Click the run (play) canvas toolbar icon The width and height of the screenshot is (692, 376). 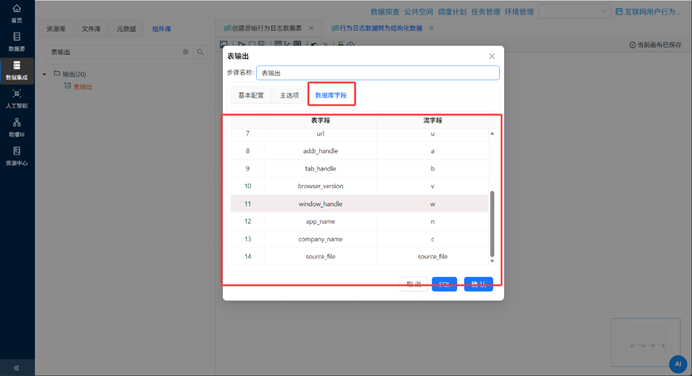pos(241,44)
